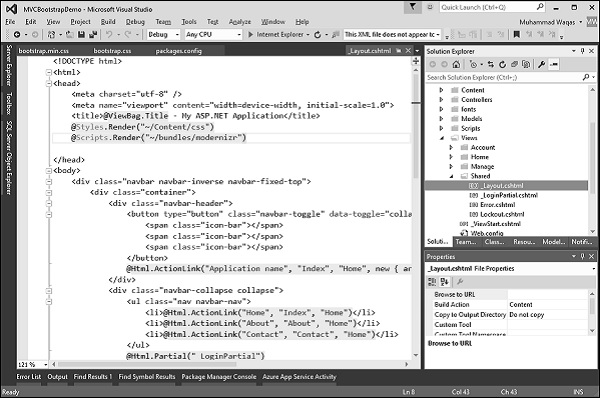Toggle auto-hide pin on Properties panel
The width and height of the screenshot is (600, 398).
(x=582, y=256)
